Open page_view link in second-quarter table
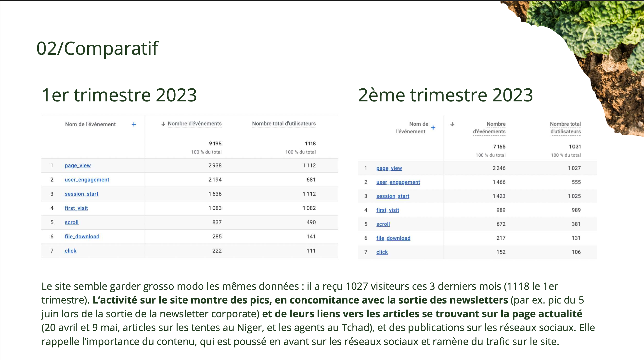 click(389, 168)
